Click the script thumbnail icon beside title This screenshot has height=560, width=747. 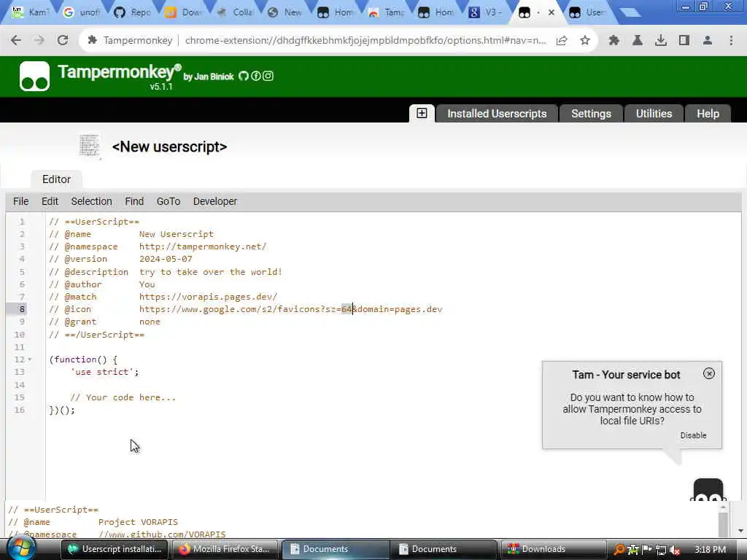[90, 146]
